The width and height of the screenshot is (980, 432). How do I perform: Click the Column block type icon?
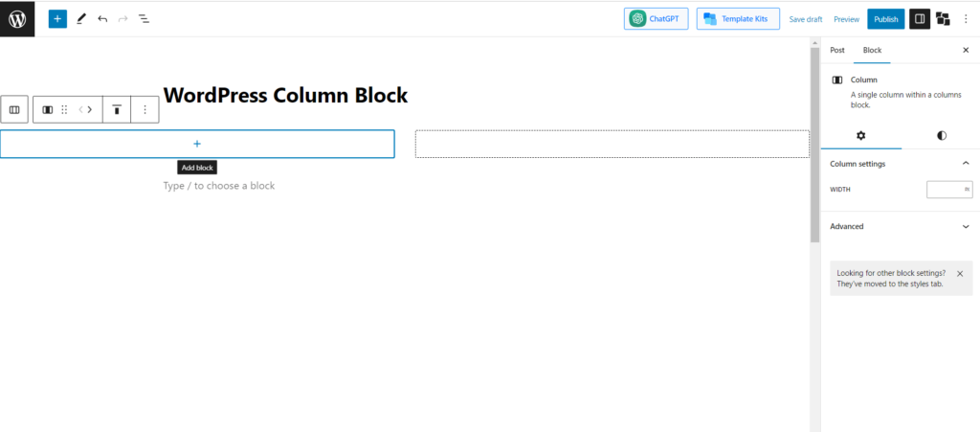47,109
